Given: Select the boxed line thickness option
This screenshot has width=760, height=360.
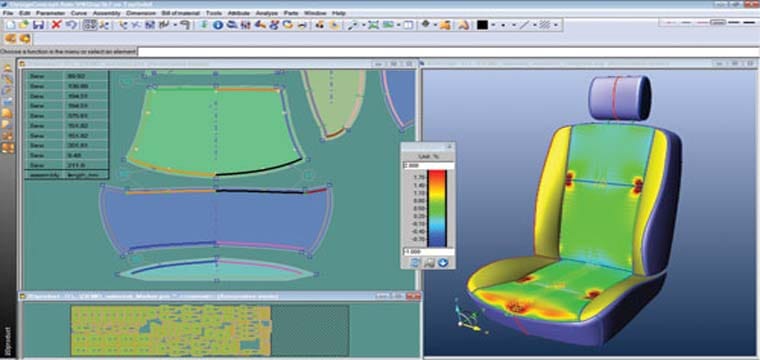Looking at the screenshot, I should click(718, 22).
